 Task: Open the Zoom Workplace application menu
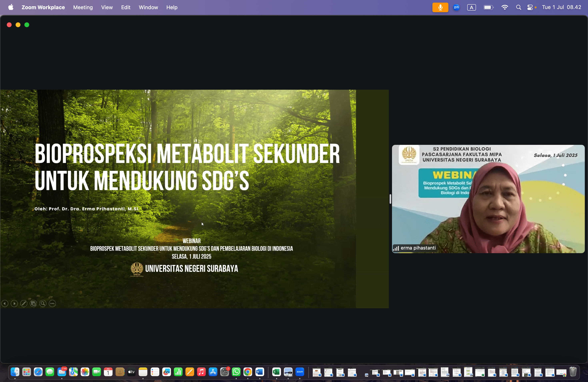43,7
